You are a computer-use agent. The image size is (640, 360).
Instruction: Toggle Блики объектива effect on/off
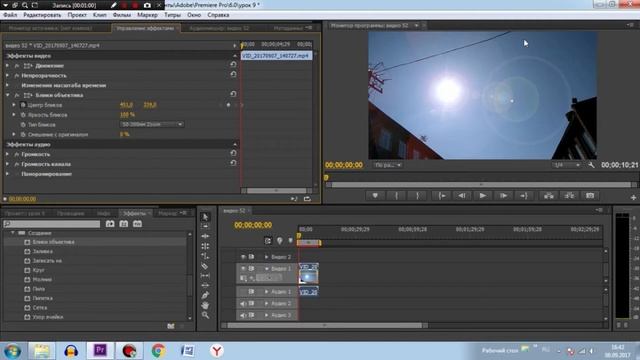pos(17,95)
